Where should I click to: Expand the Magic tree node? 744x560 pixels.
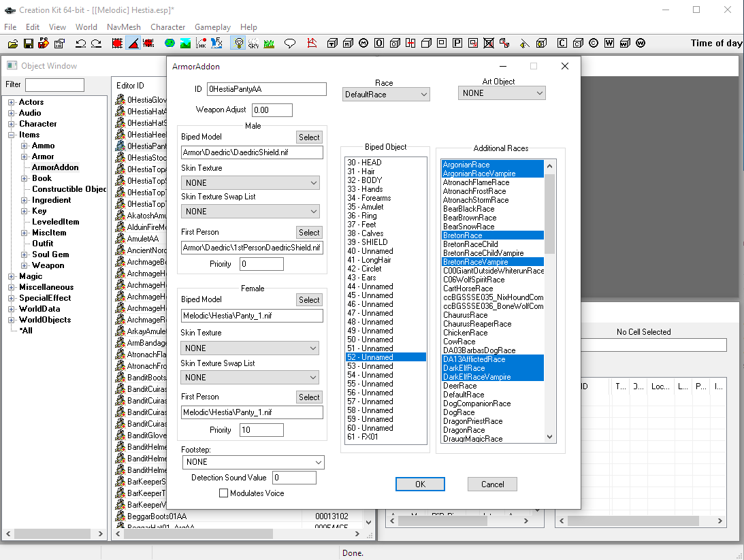[x=12, y=276]
